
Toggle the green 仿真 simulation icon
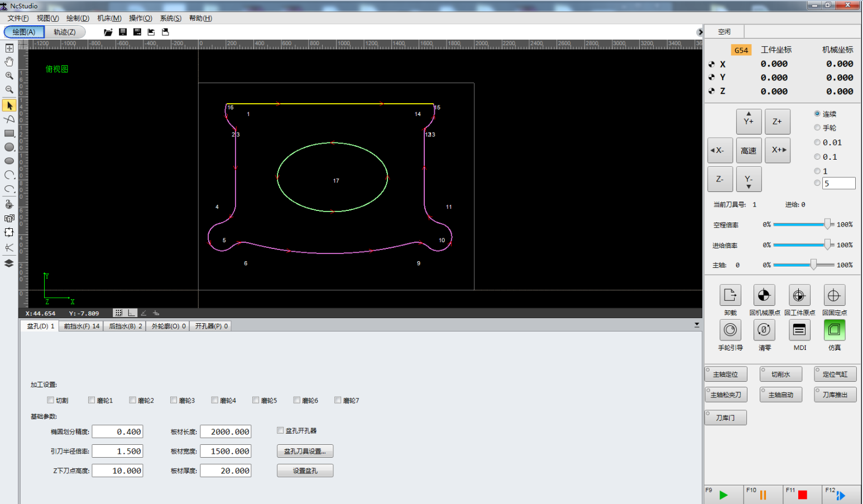[834, 330]
